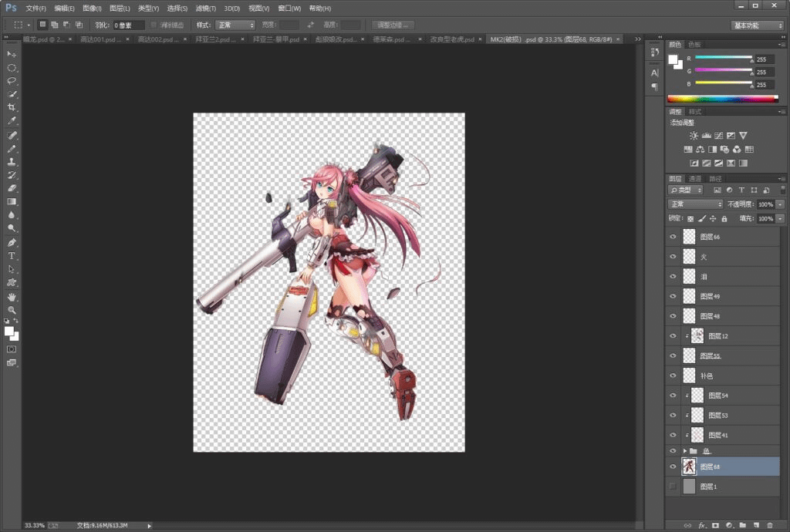
Task: Select the Zoom tool in the toolbox
Action: click(x=12, y=310)
